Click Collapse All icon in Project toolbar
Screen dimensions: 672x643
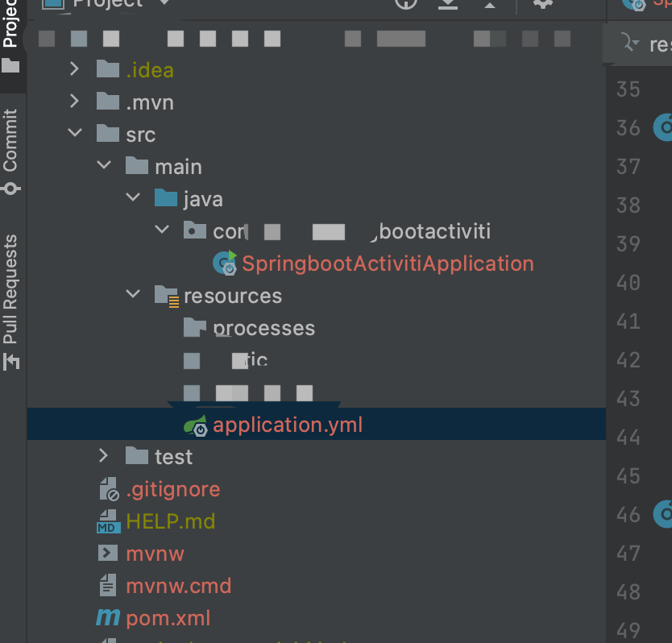[x=490, y=4]
